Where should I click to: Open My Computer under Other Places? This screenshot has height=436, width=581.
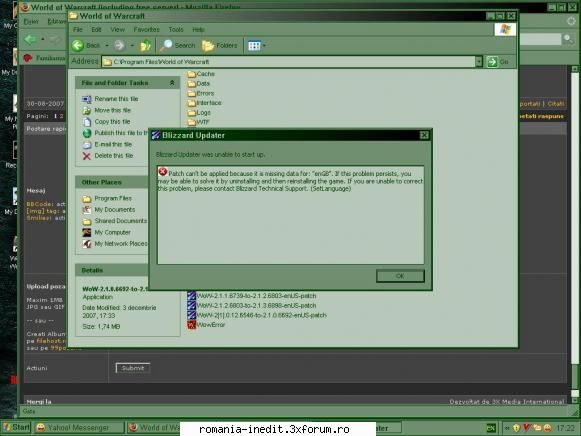[112, 232]
